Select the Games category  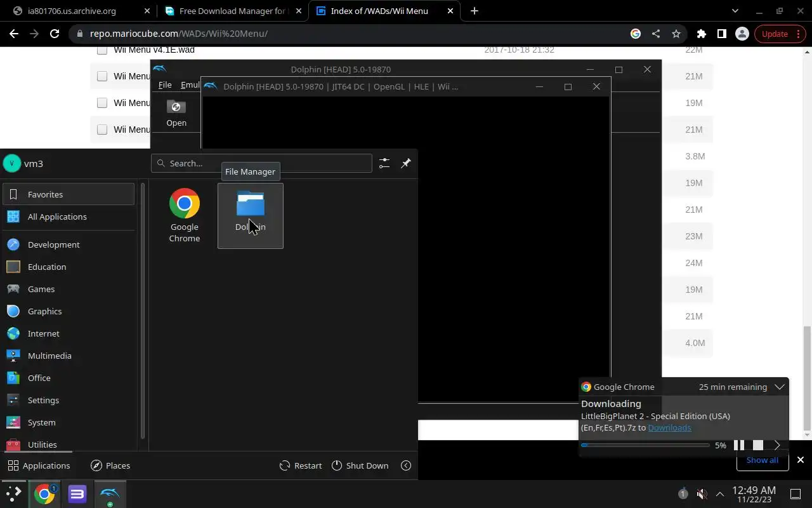point(69,289)
